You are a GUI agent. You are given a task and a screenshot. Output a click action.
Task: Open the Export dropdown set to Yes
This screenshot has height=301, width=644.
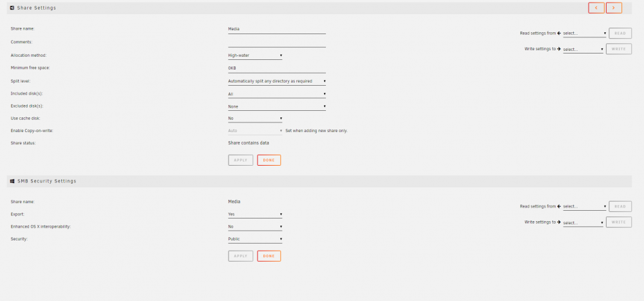tap(255, 214)
